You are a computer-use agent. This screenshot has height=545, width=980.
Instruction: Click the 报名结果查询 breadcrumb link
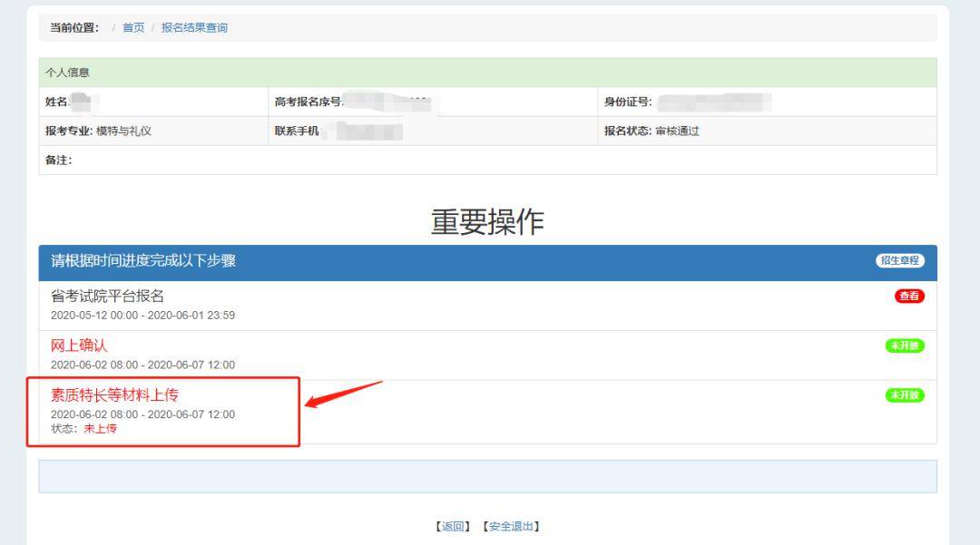[194, 27]
